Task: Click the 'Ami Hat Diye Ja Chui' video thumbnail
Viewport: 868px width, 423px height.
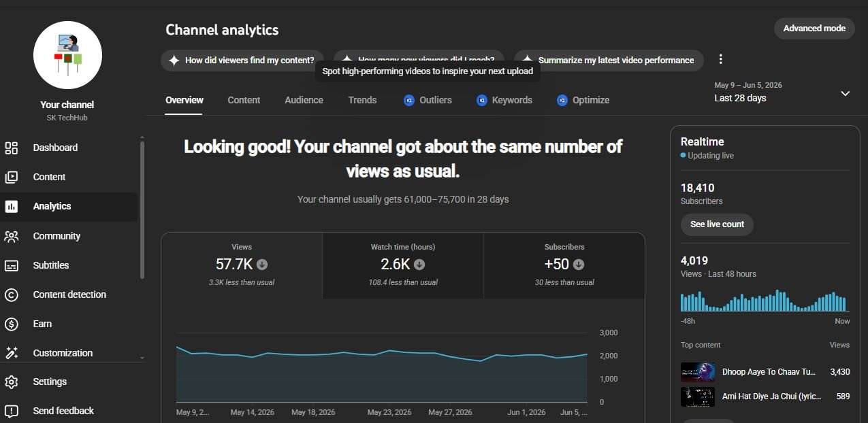Action: tap(698, 396)
